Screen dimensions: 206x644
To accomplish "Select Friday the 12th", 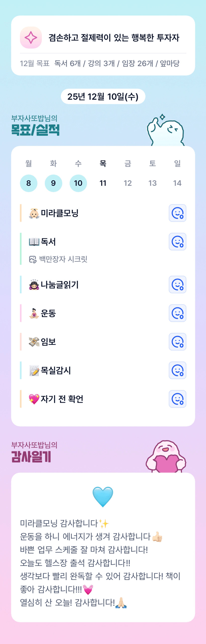I will [x=128, y=183].
